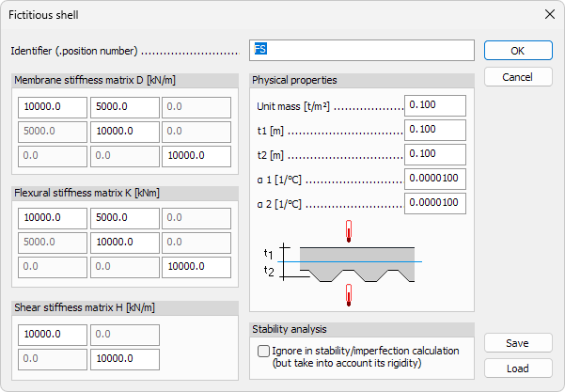
Task: Click the Shear stiffness matrix H heading
Action: click(85, 307)
